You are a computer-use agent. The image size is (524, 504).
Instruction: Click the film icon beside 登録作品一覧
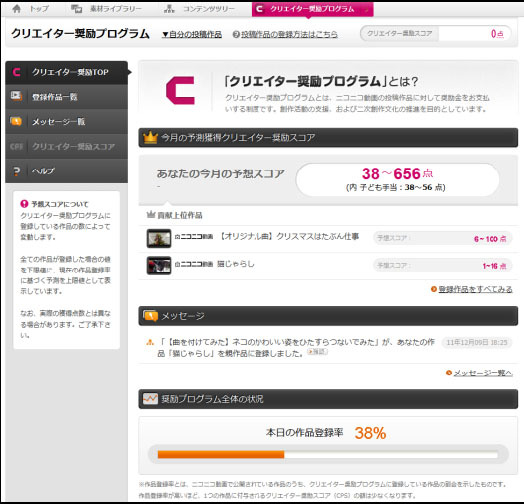16,96
